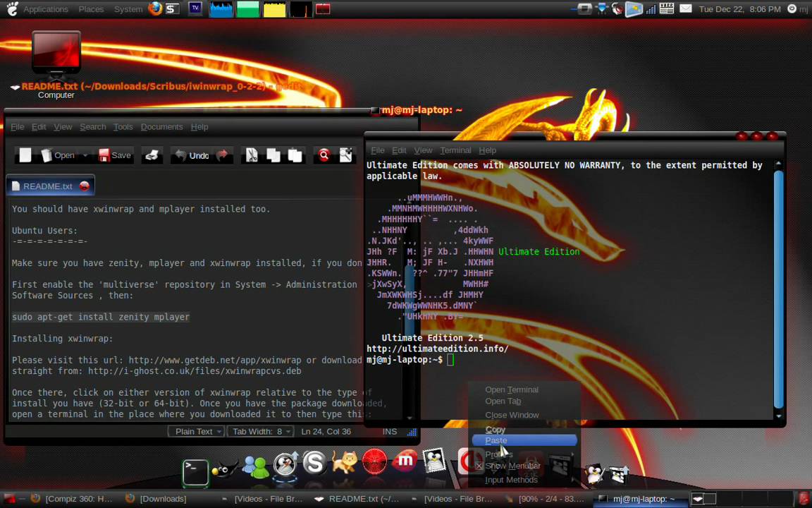Screen dimensions: 812x508
Task: Open the terminal's Terminal menu
Action: click(456, 150)
